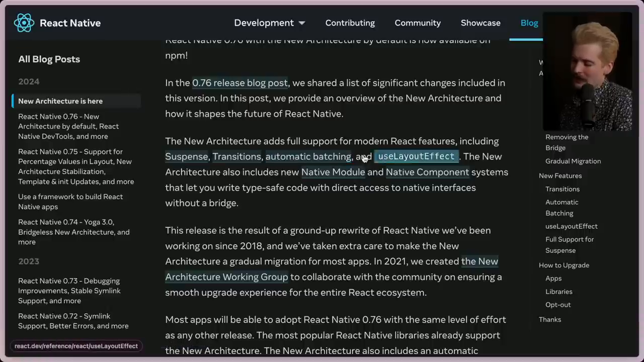
Task: Click the webcam video overlay
Action: click(587, 71)
